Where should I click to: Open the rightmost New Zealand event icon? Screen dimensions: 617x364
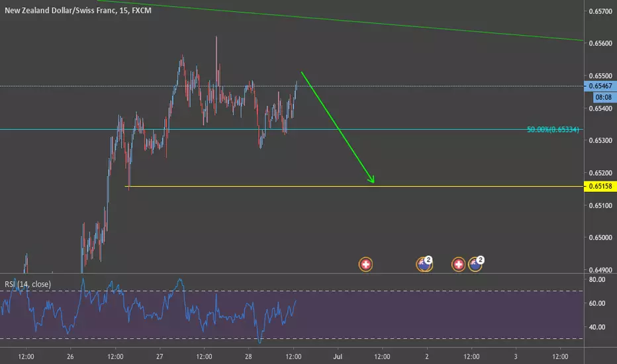476,264
